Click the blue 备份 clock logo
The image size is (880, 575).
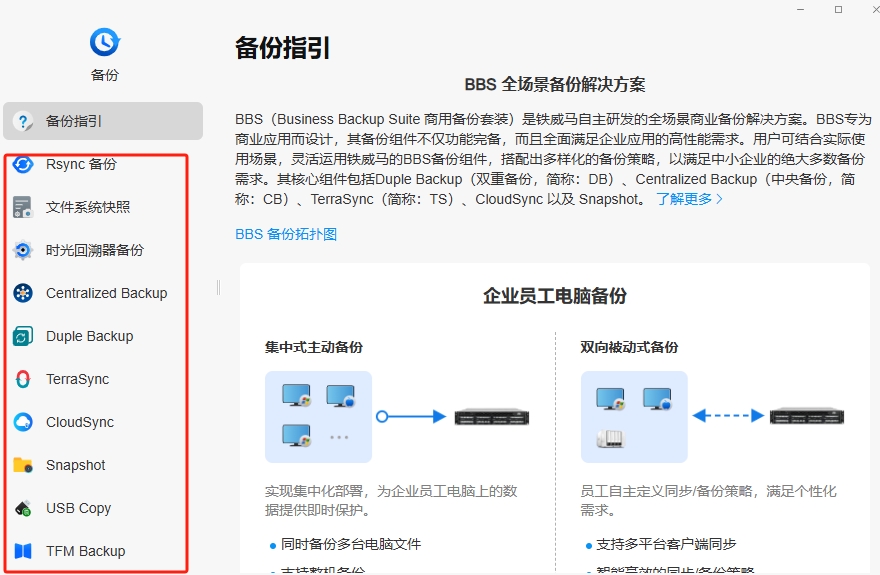pos(105,42)
